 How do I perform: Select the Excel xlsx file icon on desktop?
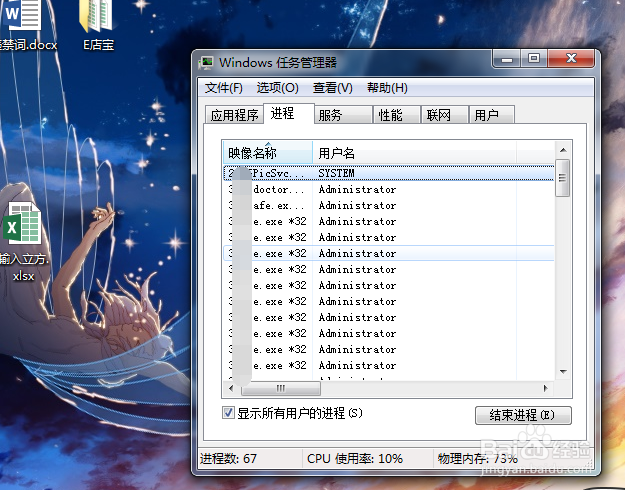22,241
